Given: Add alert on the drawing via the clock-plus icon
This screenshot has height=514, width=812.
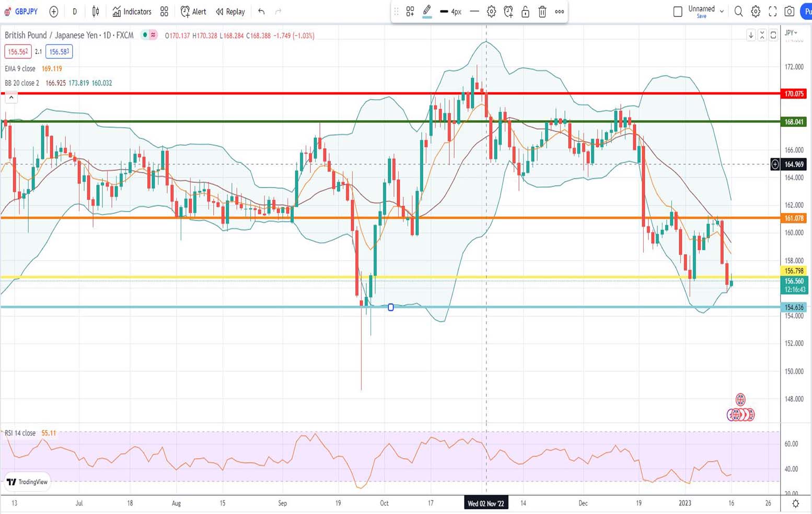Looking at the screenshot, I should (x=508, y=11).
